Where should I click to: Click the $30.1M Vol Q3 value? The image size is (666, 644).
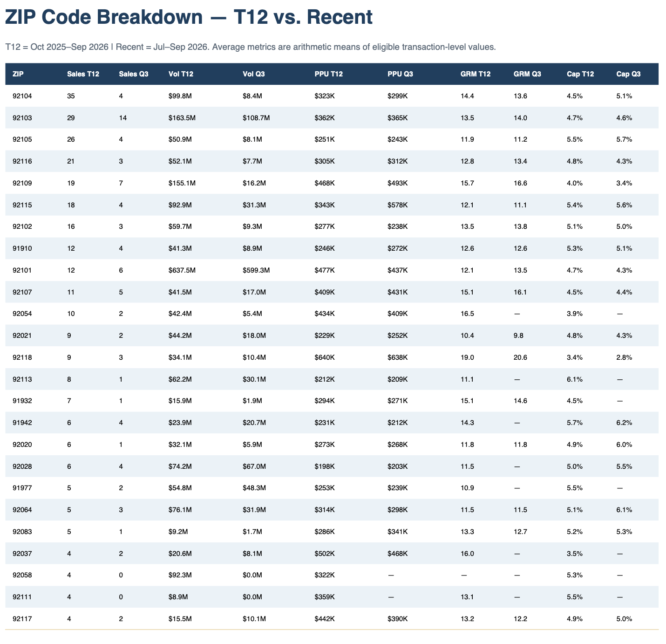[254, 379]
